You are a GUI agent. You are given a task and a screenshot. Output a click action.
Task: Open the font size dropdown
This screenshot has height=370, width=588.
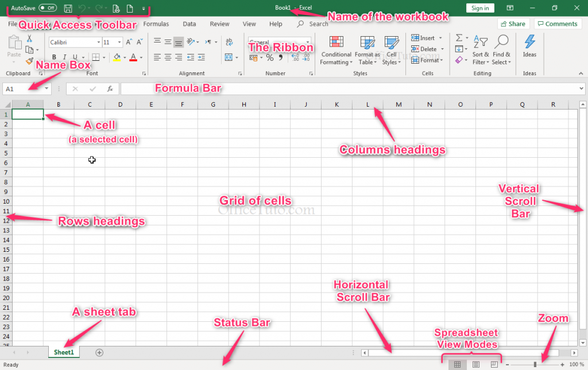[119, 42]
